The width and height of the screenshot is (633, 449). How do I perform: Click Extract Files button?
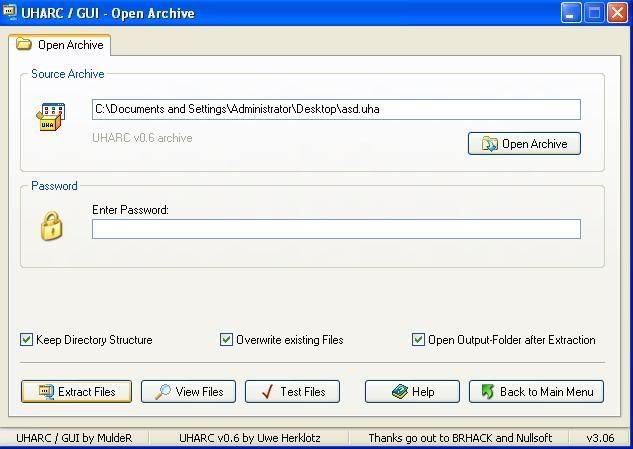coord(76,392)
